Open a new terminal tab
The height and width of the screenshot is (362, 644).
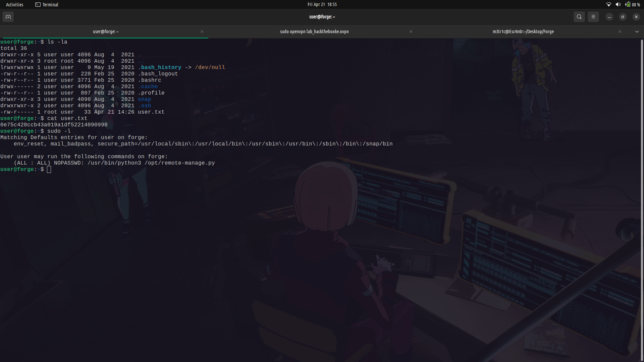(8, 17)
